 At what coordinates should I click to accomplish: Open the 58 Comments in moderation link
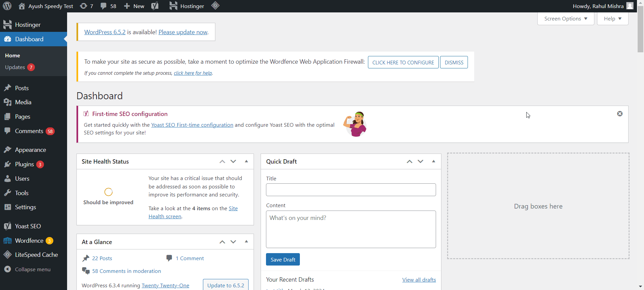126,271
